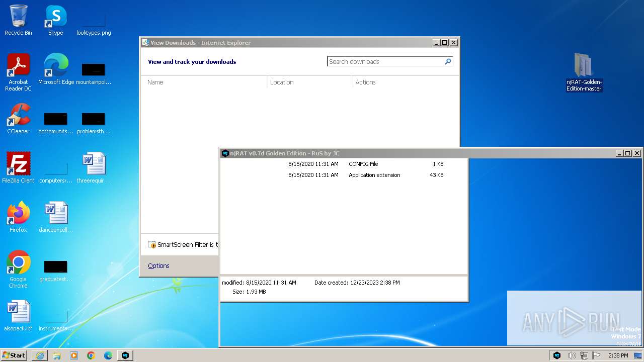Open the Skype desktop shortcut
Screen dimensions: 644x362
56,20
